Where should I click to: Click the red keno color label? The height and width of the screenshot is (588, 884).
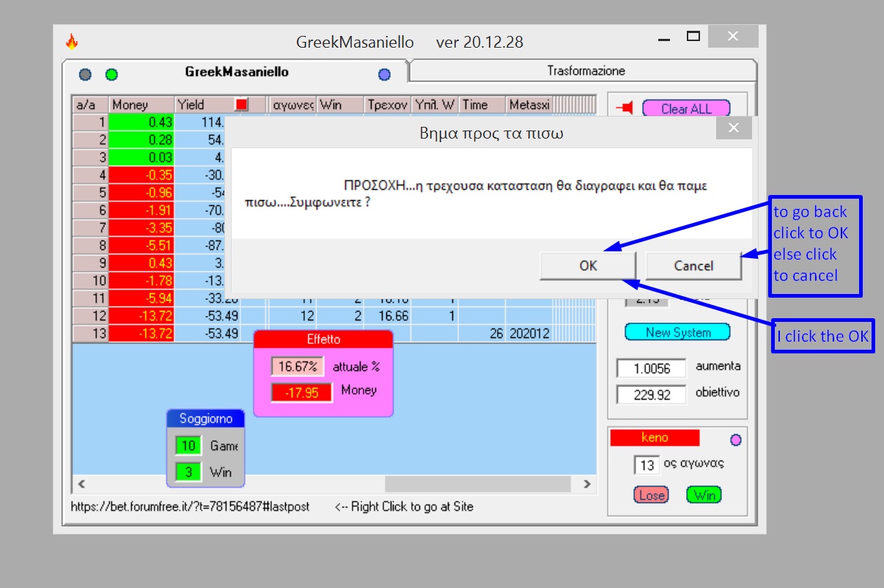655,438
